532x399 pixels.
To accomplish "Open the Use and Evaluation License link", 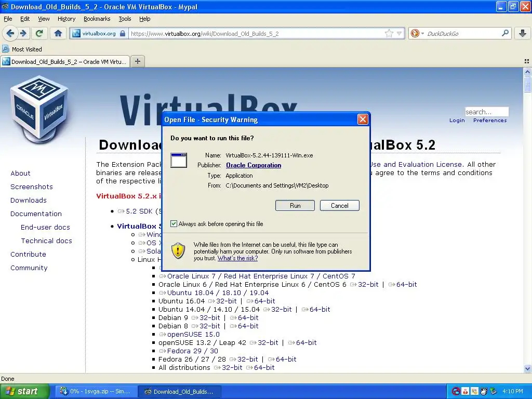I will [x=416, y=165].
